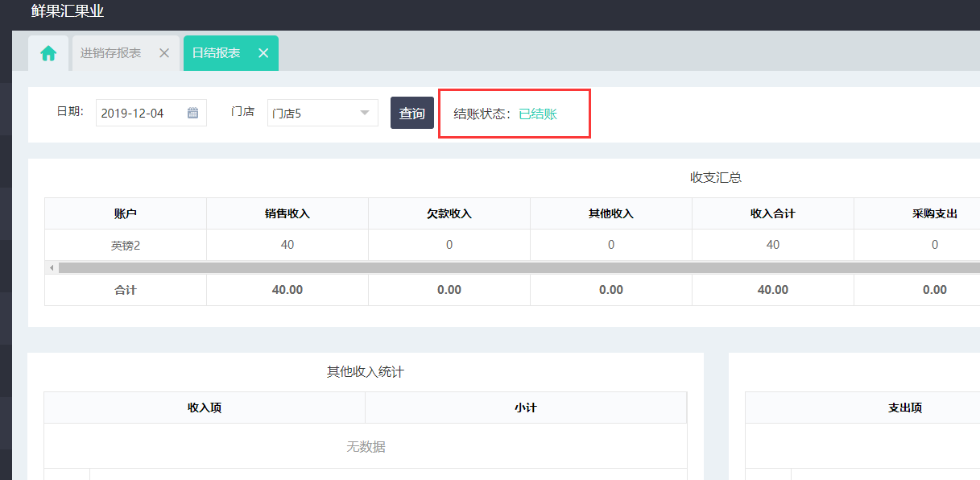Open the calendar date picker icon
The height and width of the screenshot is (480, 980).
(193, 113)
